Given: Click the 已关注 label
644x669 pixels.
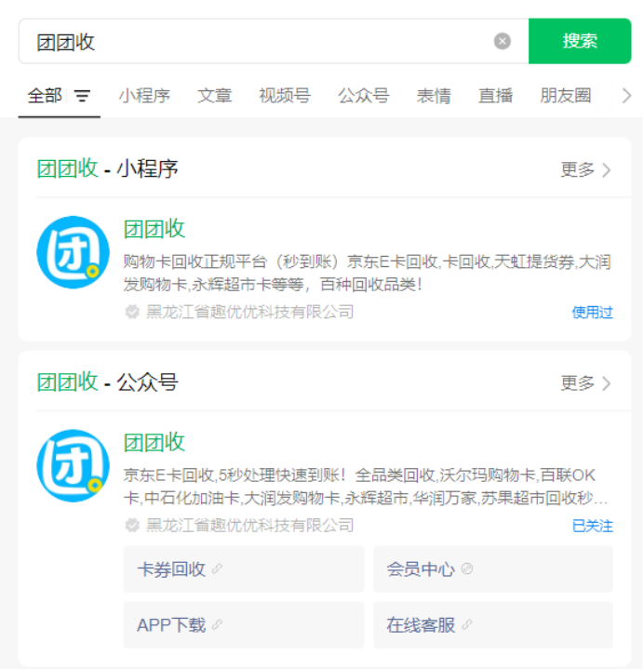Looking at the screenshot, I should tap(593, 526).
